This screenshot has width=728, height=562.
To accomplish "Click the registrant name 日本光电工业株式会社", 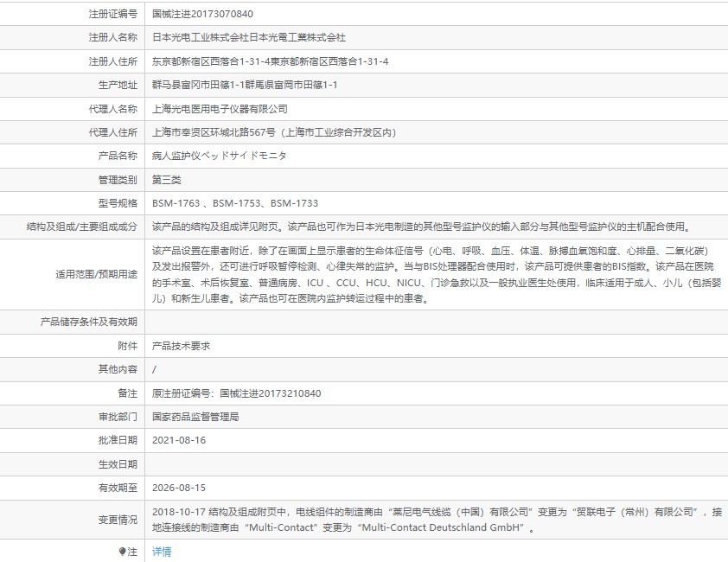I will [201, 38].
